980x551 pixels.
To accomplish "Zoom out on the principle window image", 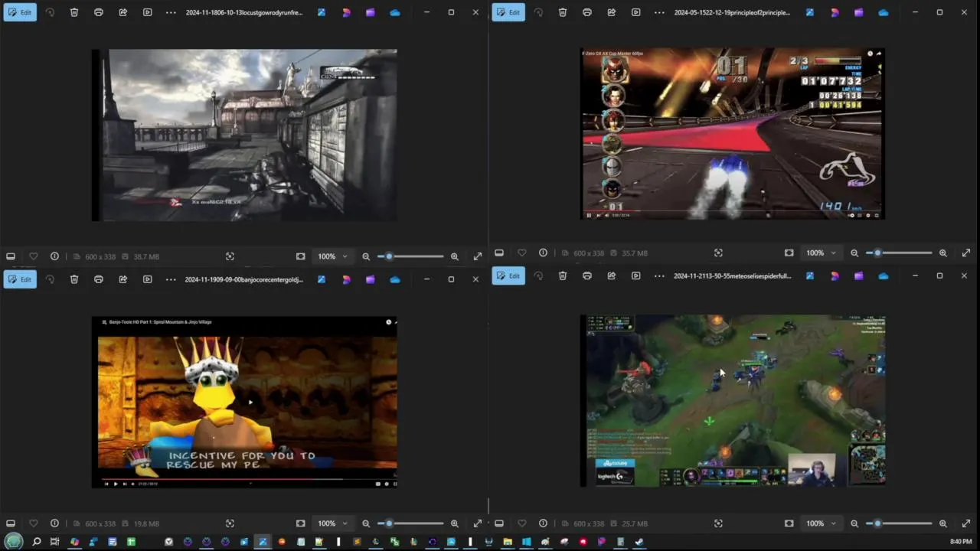I will [854, 253].
